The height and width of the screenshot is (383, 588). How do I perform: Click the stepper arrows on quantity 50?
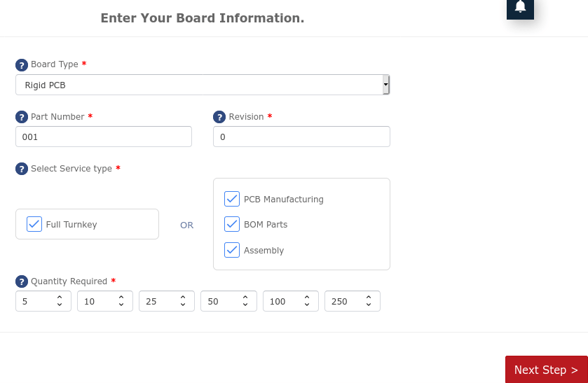click(x=245, y=301)
